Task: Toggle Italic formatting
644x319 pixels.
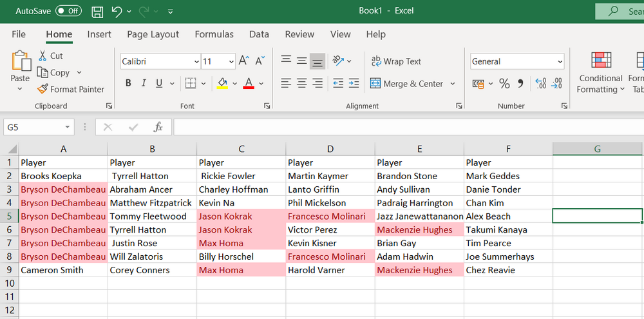Action: (x=144, y=83)
